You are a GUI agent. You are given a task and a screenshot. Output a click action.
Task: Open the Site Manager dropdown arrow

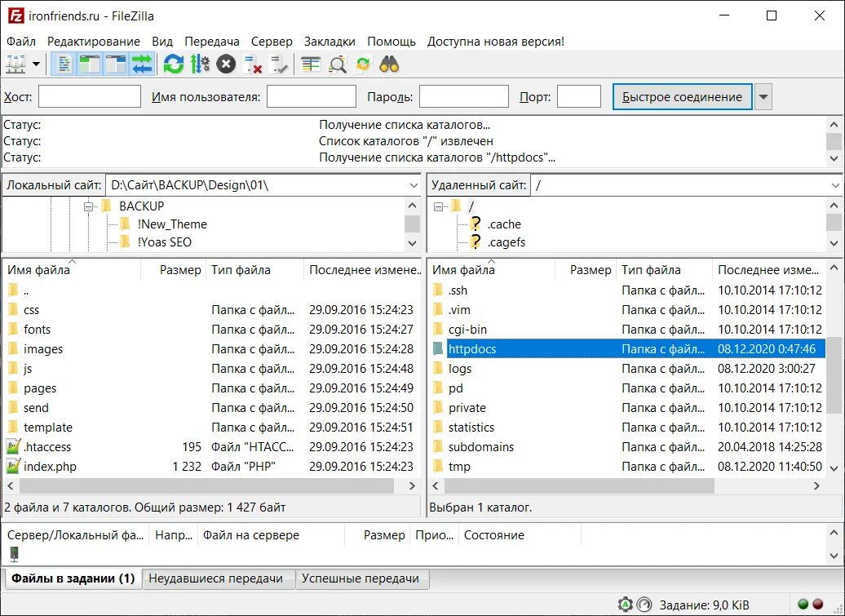(x=36, y=64)
